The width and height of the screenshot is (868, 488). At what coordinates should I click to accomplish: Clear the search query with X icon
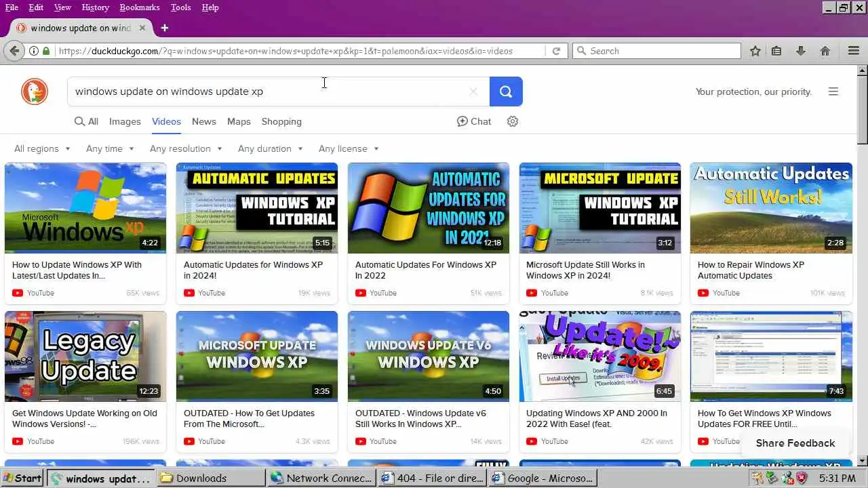(x=473, y=91)
